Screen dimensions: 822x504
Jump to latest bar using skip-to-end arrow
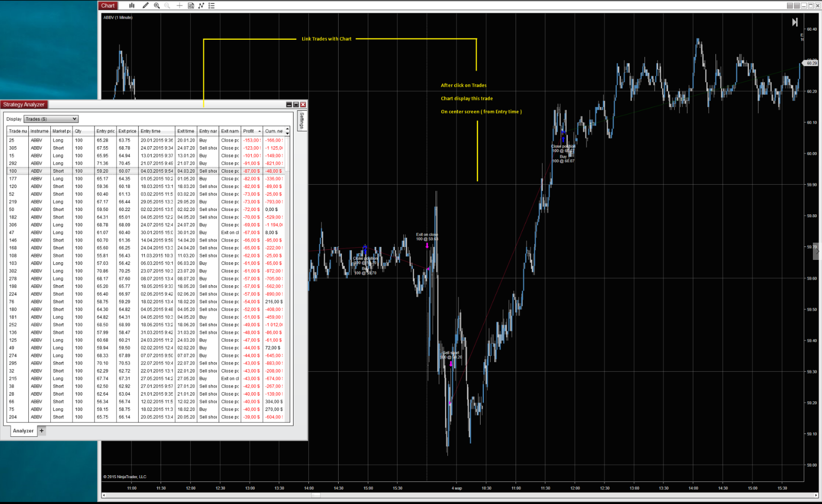[795, 22]
